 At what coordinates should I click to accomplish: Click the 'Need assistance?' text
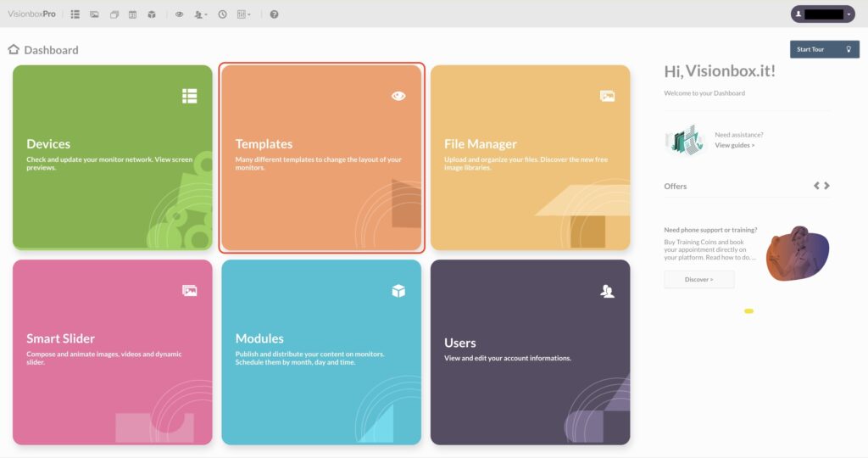(739, 135)
